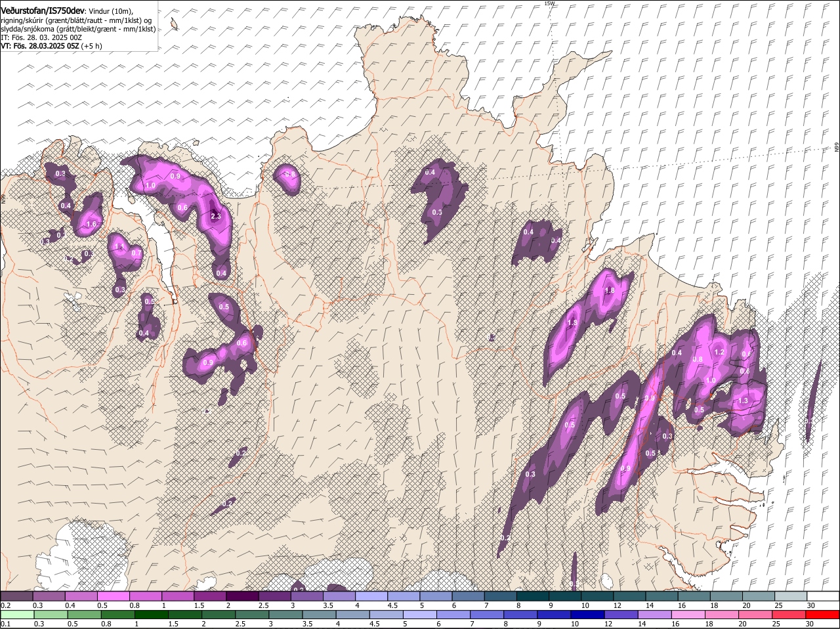
Task: Click the 30 label on the lower scale
Action: pyautogui.click(x=810, y=624)
